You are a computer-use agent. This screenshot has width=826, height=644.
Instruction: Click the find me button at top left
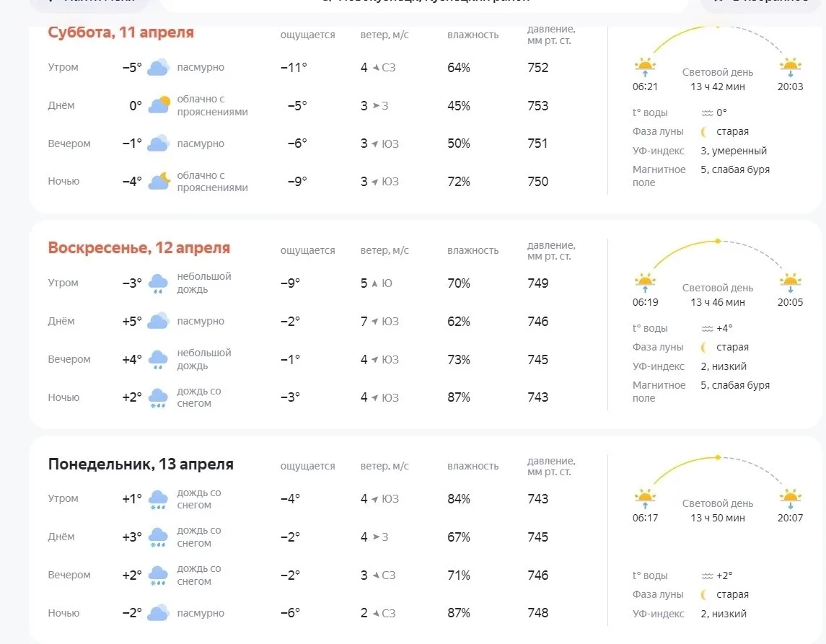coord(89,4)
